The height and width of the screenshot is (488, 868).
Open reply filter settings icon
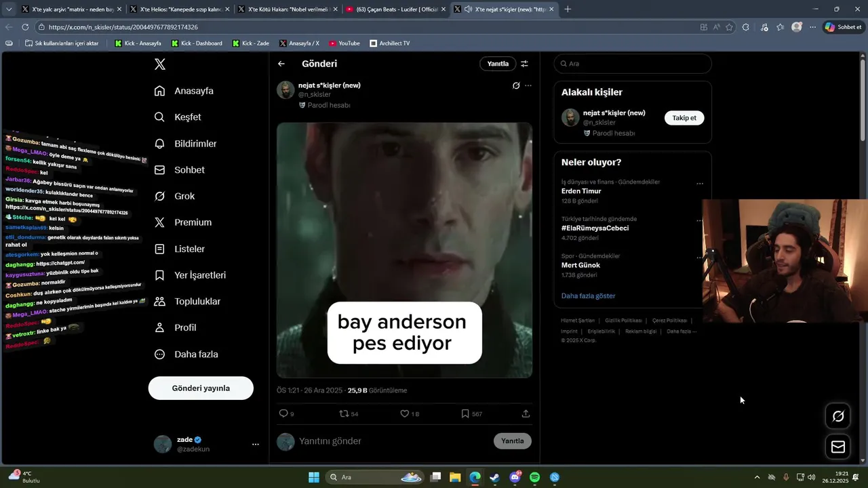coord(524,64)
